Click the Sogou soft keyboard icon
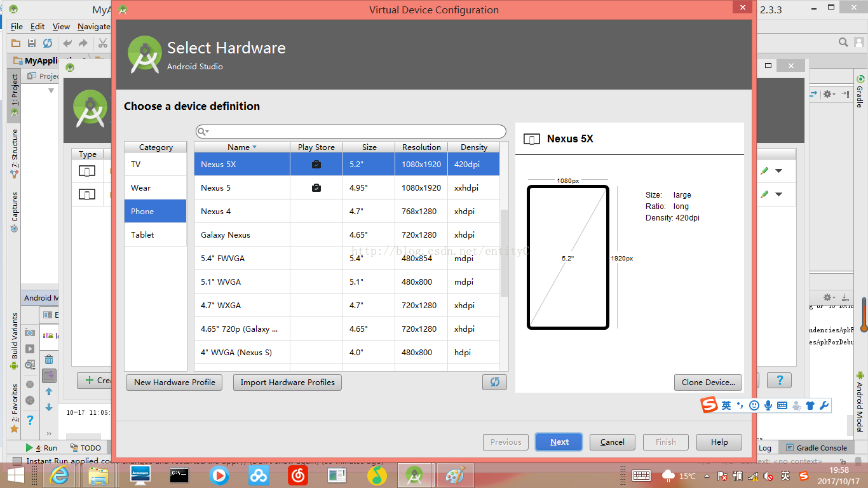Image resolution: width=868 pixels, height=488 pixels. (782, 405)
